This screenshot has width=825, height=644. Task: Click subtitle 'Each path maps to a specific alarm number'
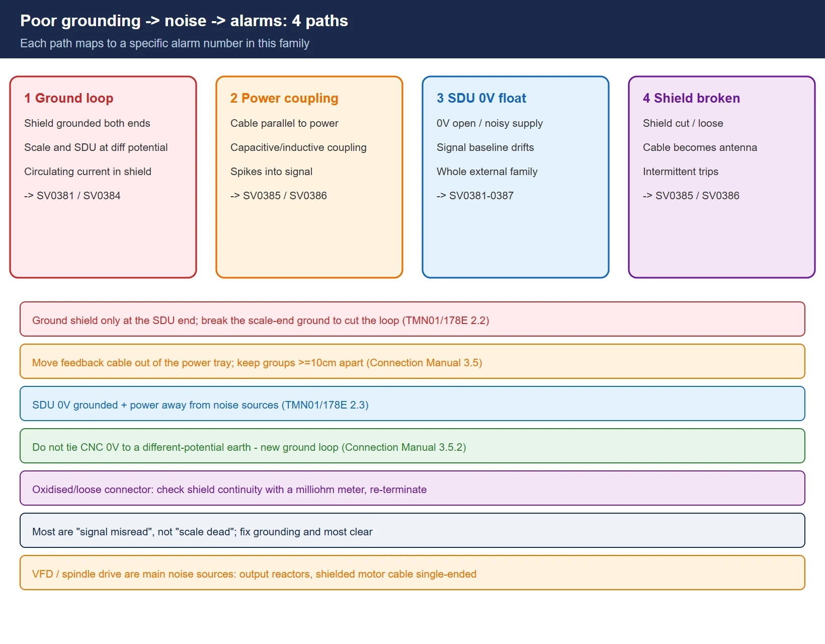tap(164, 43)
